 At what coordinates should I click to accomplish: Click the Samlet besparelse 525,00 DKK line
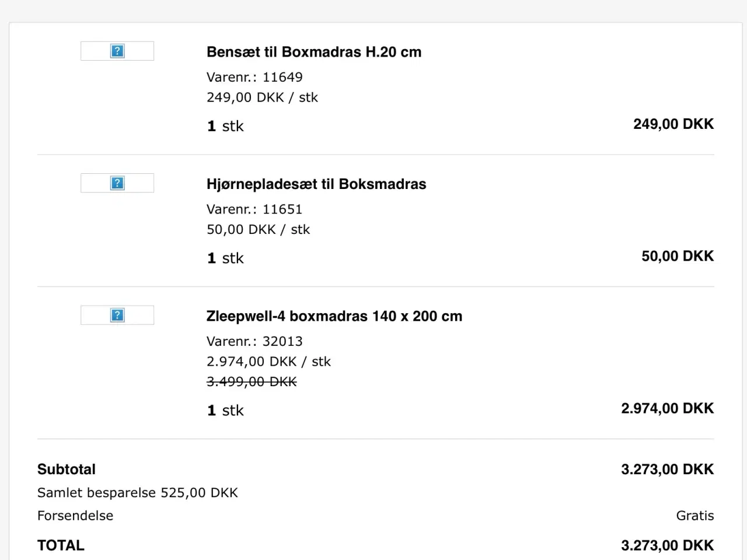[138, 493]
